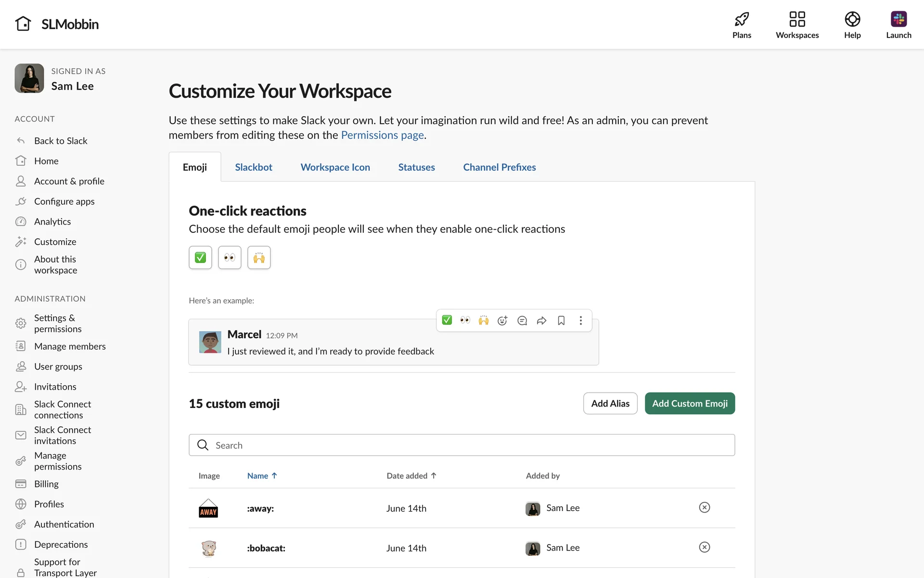924x578 pixels.
Task: Click reply in thread icon
Action: pos(522,321)
